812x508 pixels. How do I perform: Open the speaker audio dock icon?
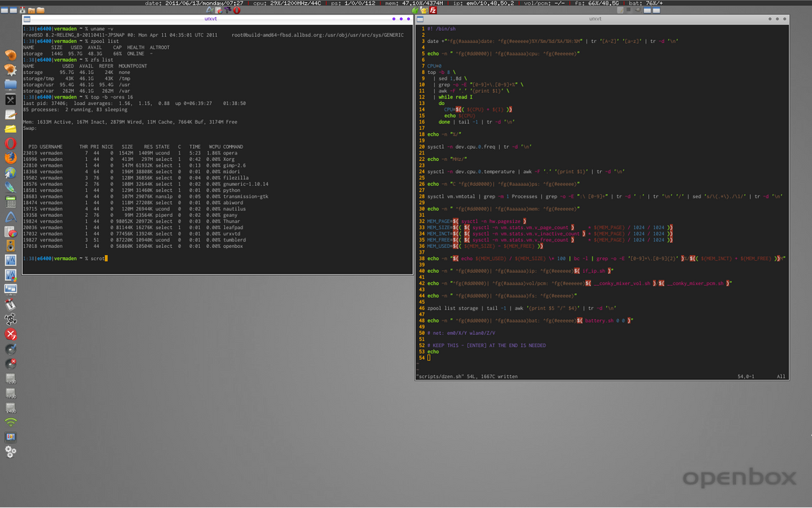[x=10, y=246]
